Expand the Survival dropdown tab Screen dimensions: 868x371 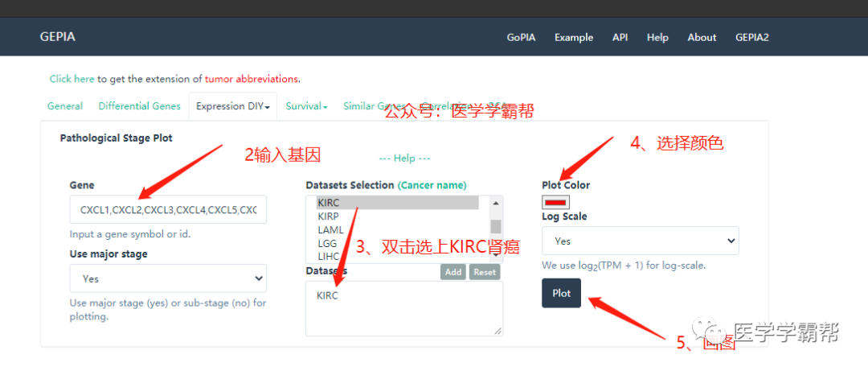click(x=307, y=106)
